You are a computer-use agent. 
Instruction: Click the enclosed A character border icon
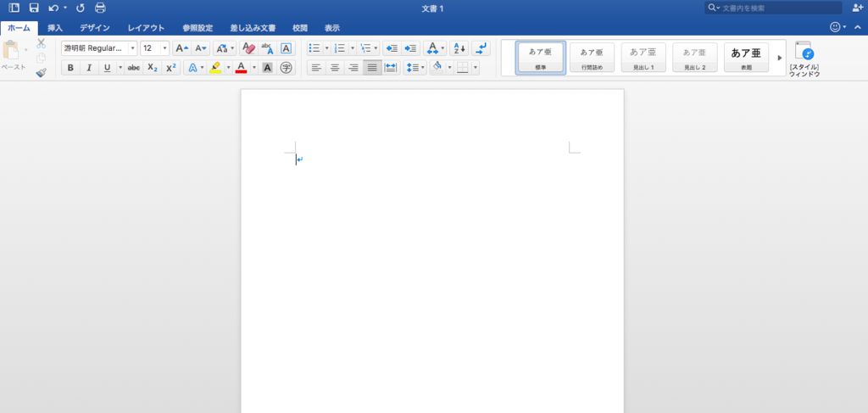click(286, 48)
